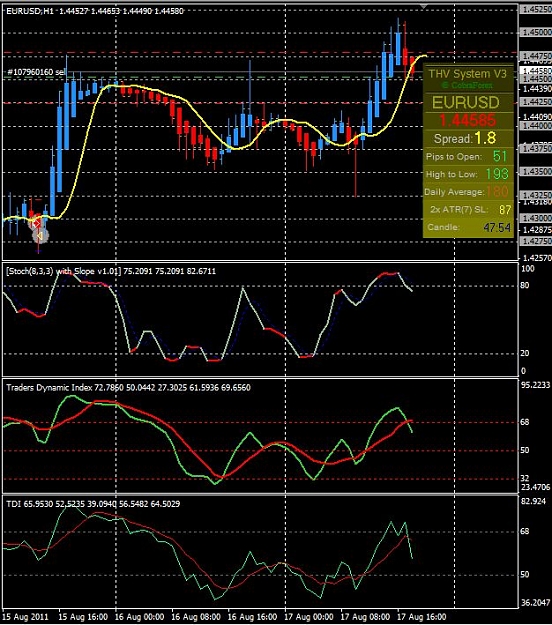Screen dimensions: 552x625
Task: Click the 'Traders Dynamic Index' indicator label
Action: [x=49, y=388]
